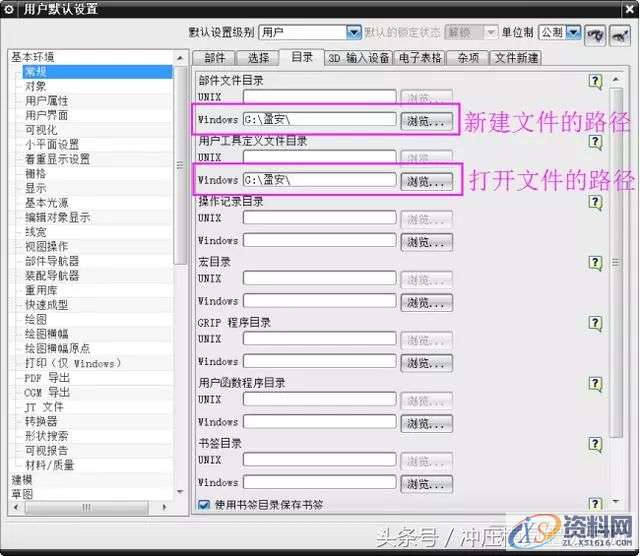Click last toolbar icon at top right
Screen dimensions: 640x556
[x=619, y=36]
